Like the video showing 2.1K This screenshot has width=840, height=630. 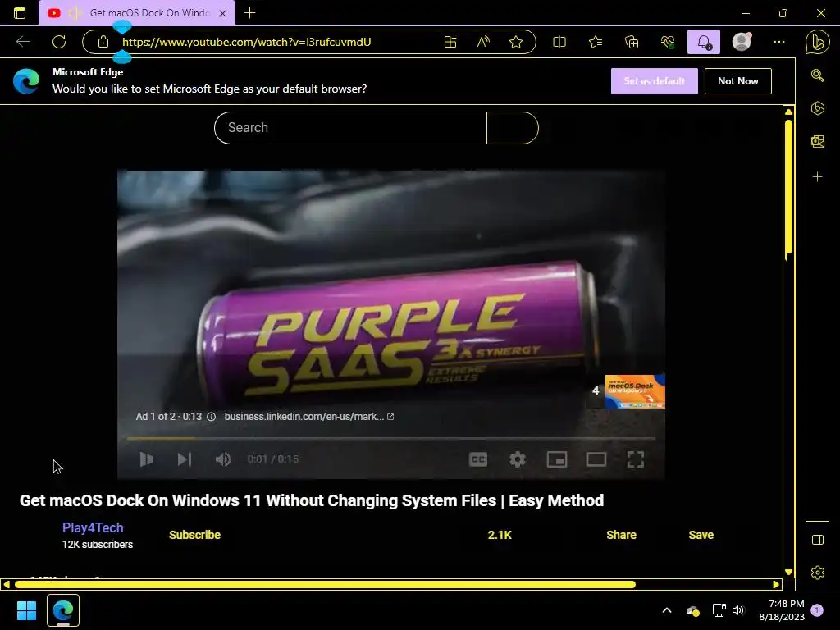(500, 535)
